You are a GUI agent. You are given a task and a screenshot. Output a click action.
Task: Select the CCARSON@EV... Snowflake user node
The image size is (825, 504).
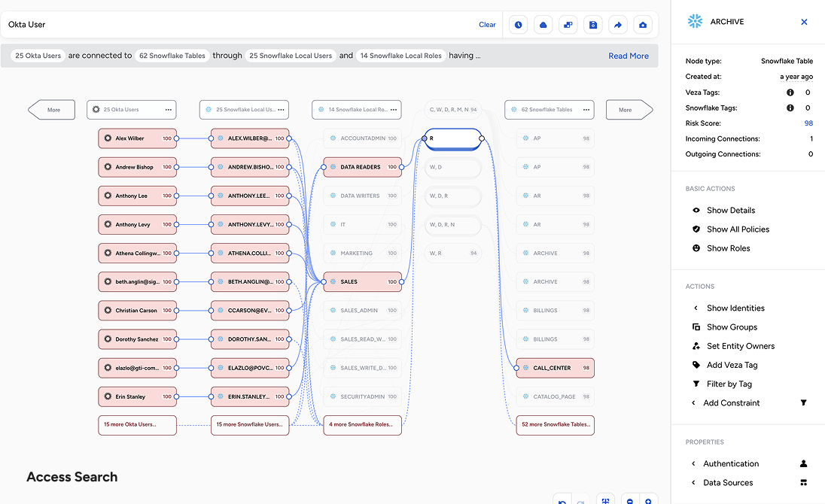(250, 311)
